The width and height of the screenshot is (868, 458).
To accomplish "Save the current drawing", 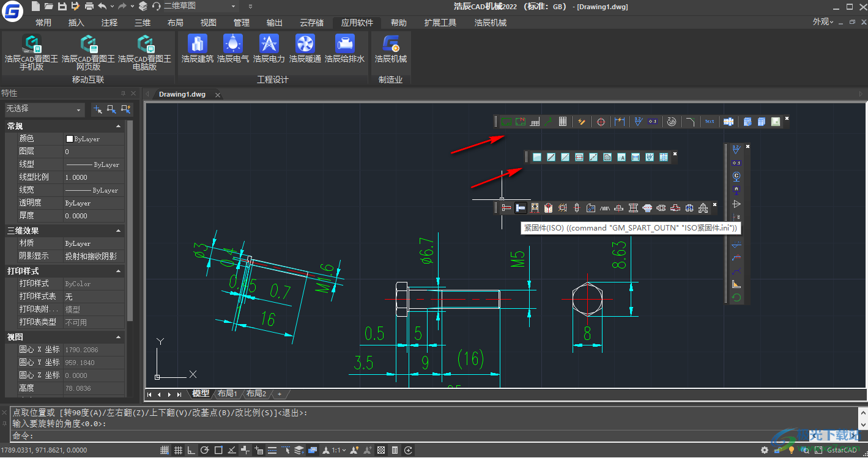I will coord(62,6).
